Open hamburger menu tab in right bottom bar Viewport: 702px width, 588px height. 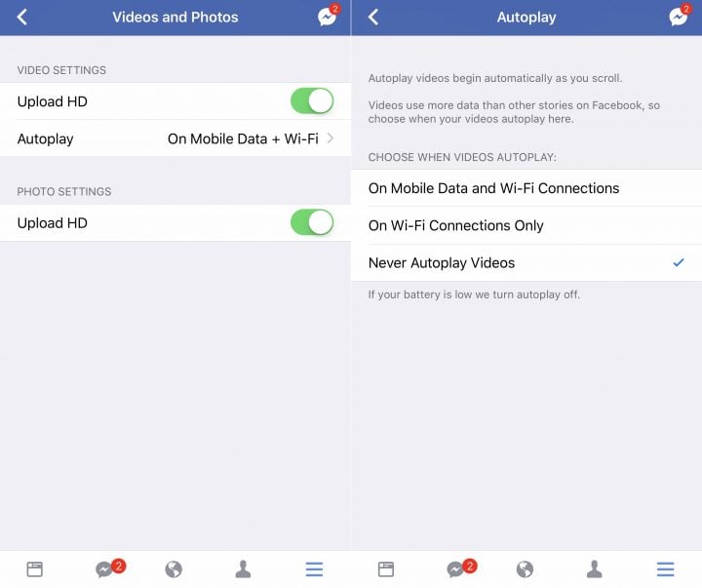(x=665, y=569)
